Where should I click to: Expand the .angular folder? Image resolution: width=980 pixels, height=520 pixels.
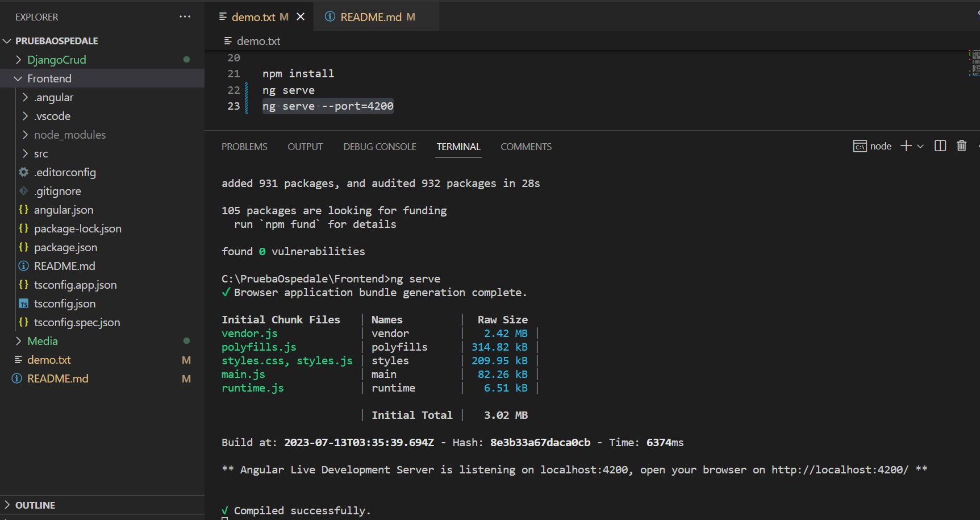[x=25, y=97]
